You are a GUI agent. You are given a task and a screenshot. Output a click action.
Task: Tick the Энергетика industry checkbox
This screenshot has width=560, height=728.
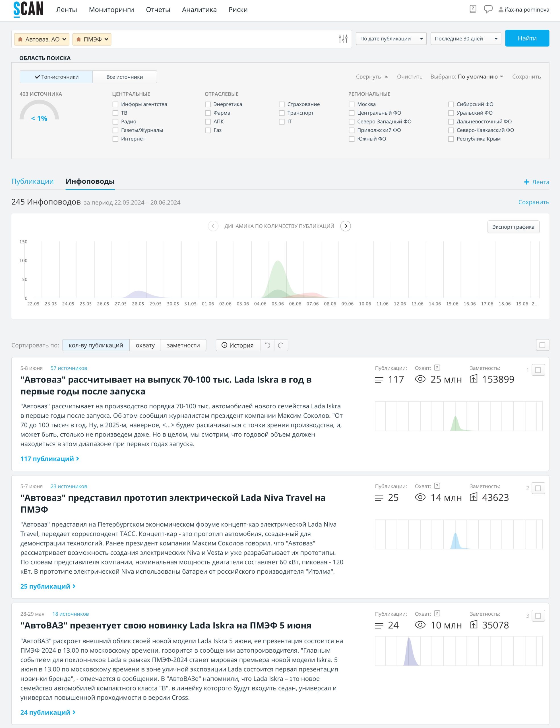pyautogui.click(x=208, y=104)
